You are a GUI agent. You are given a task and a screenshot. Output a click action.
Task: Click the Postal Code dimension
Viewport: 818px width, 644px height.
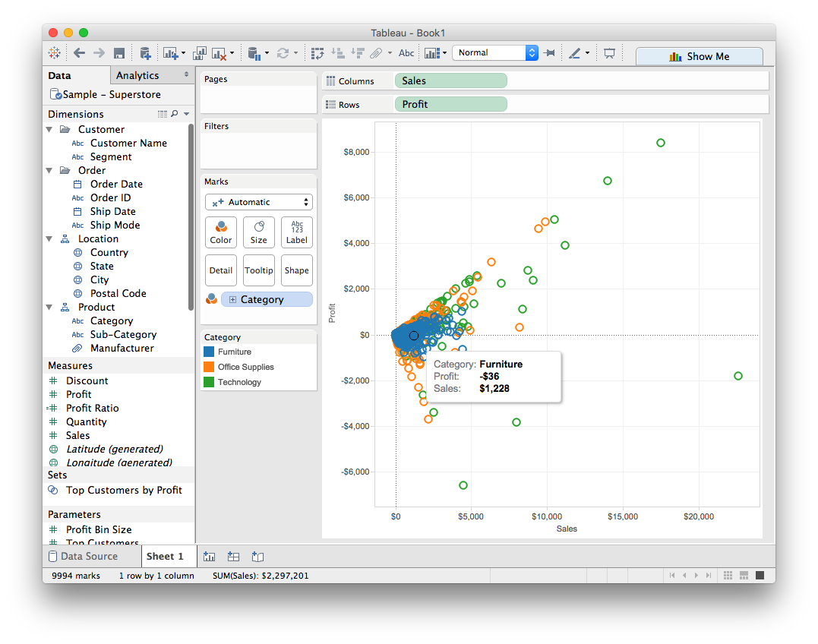pos(118,294)
